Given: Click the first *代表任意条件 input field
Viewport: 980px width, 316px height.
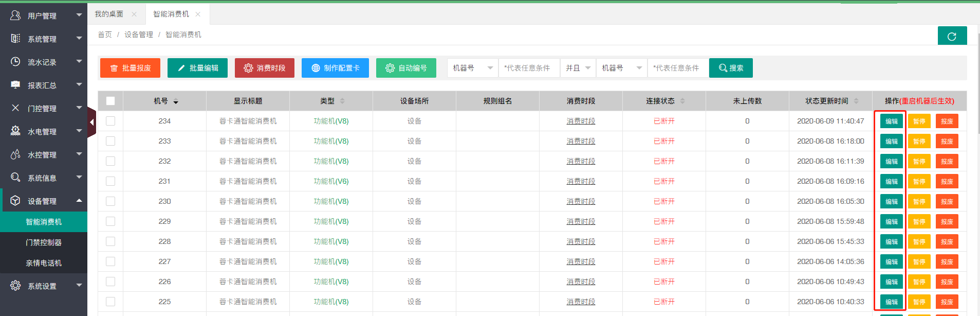Looking at the screenshot, I should [x=528, y=68].
